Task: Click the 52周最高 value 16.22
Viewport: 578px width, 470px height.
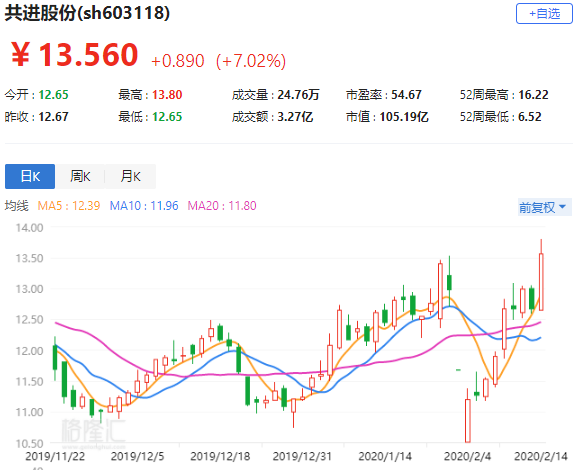Action: click(x=533, y=95)
